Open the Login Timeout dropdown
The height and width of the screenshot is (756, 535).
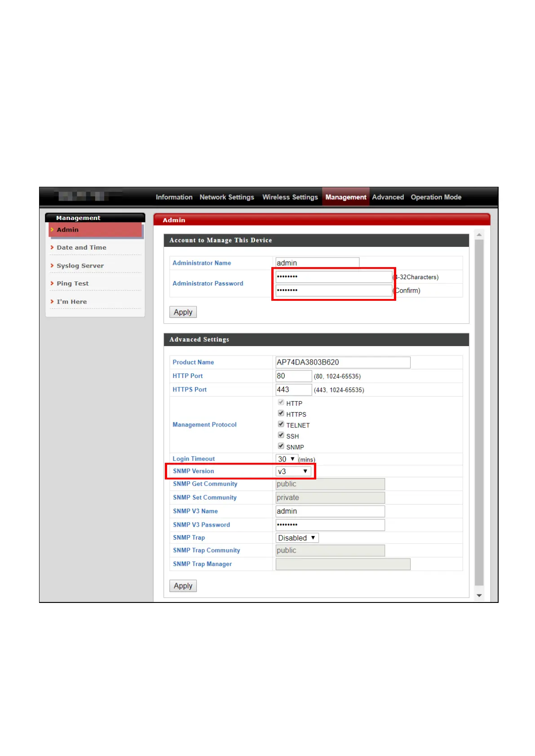coord(287,459)
